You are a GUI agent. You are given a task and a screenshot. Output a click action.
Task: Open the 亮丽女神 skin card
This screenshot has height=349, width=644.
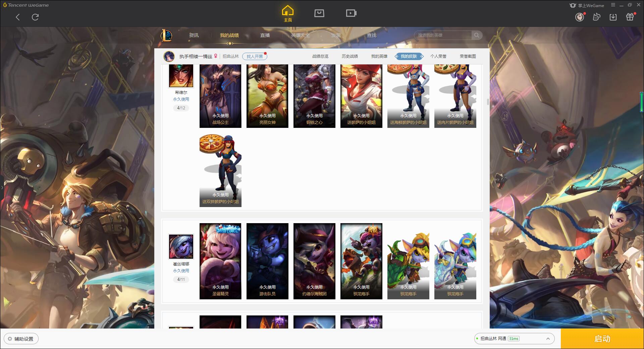tap(267, 96)
